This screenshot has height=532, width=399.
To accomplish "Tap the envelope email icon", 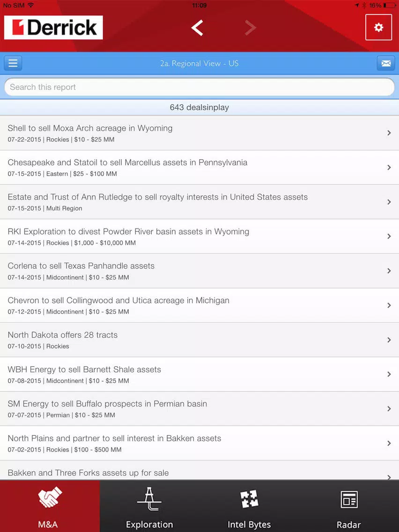I will point(386,63).
